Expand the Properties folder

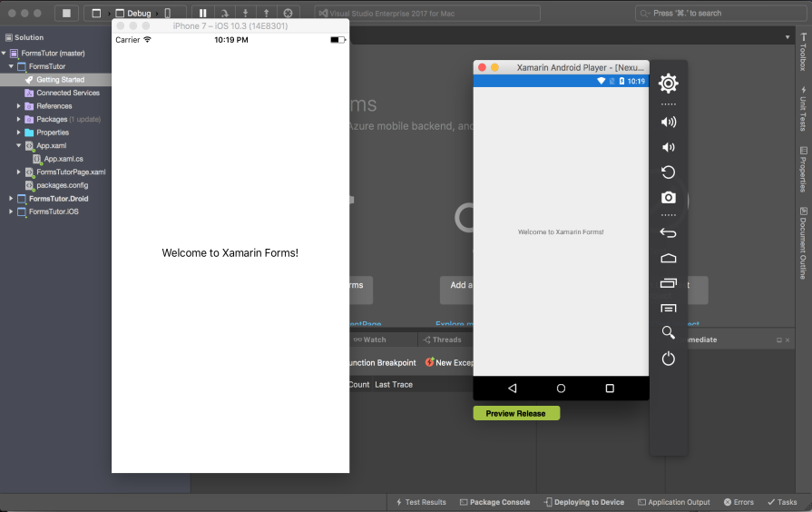(x=19, y=133)
